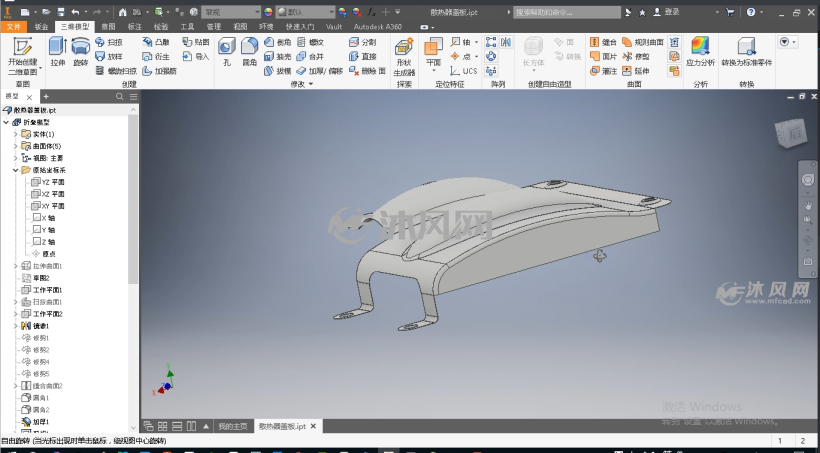Collapse the 原始坐标系 folder

(x=16, y=170)
